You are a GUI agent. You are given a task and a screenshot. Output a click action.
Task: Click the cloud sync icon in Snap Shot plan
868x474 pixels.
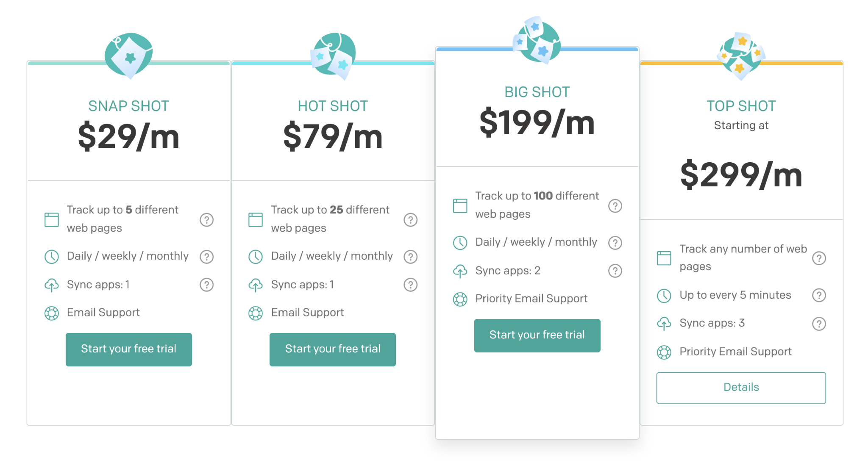tap(52, 285)
